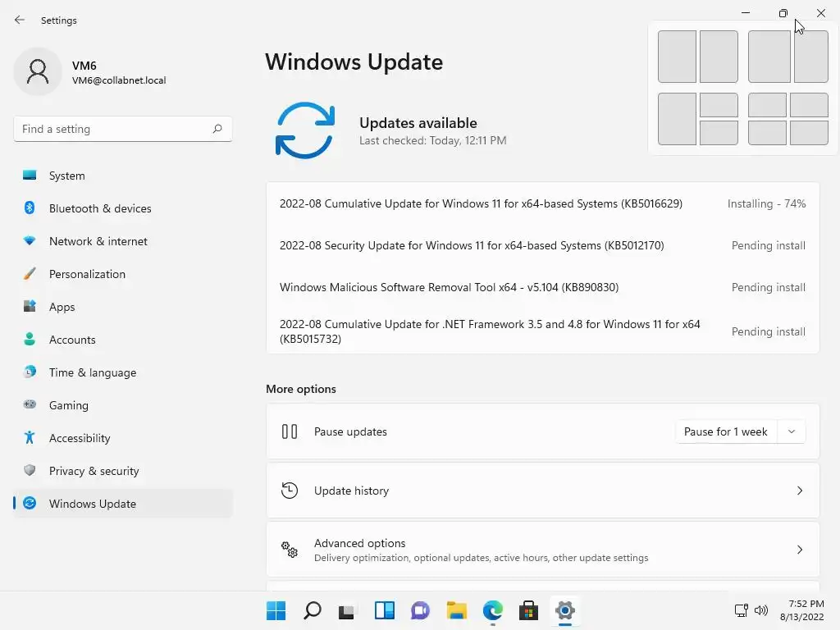Snap to top-right zone of three-zone layout
The width and height of the screenshot is (840, 630).
coord(719,105)
